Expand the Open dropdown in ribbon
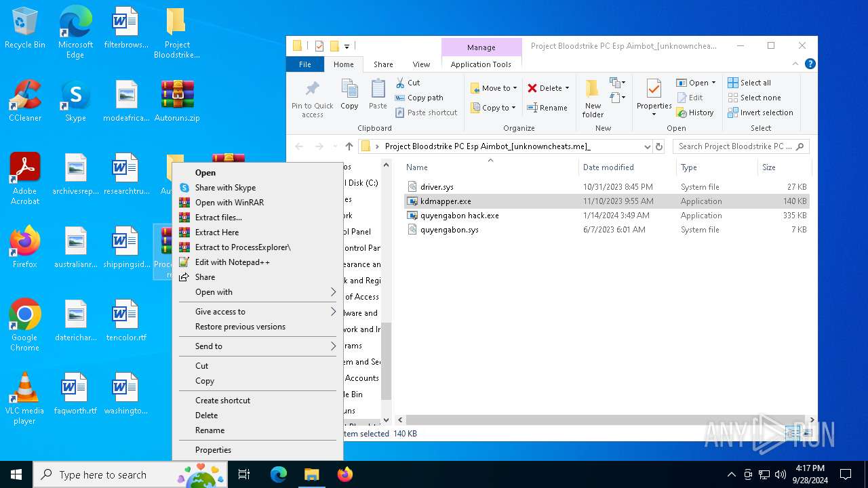Image resolution: width=868 pixels, height=488 pixels. (713, 83)
